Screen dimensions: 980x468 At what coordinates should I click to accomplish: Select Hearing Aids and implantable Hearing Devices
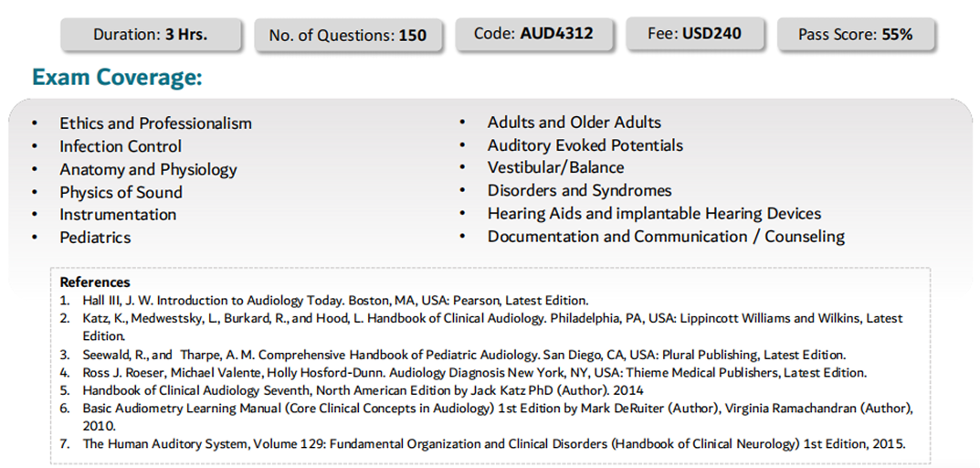click(x=654, y=213)
